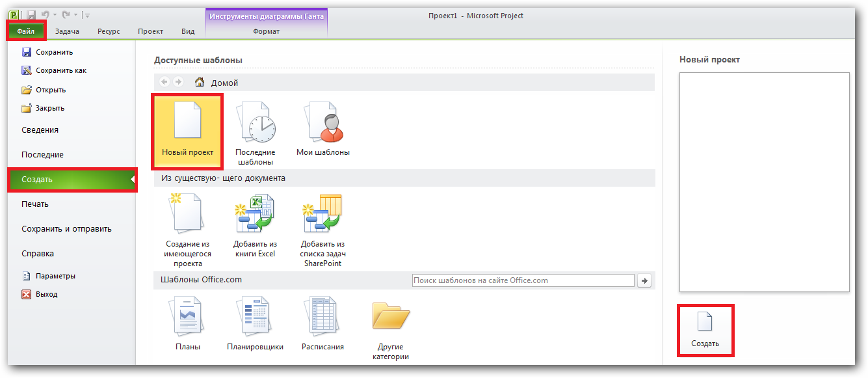Click the search arrow button for templates
The image size is (868, 378).
[x=644, y=280]
